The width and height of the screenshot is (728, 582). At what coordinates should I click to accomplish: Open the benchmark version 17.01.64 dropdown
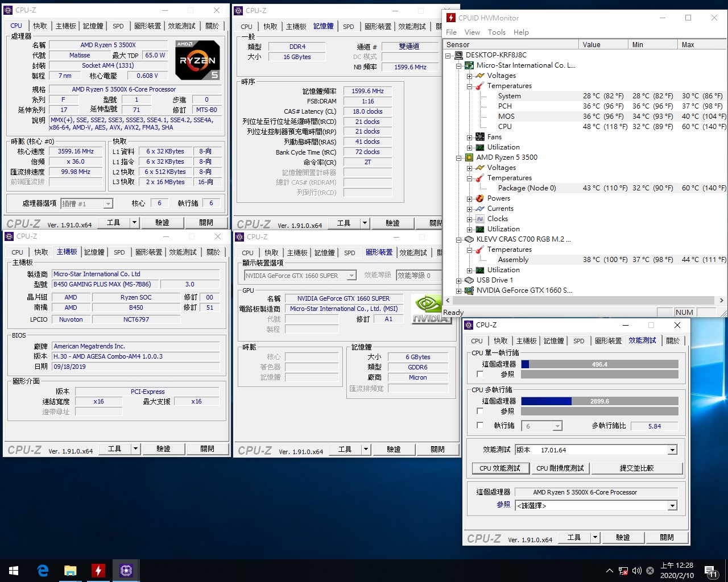(672, 450)
